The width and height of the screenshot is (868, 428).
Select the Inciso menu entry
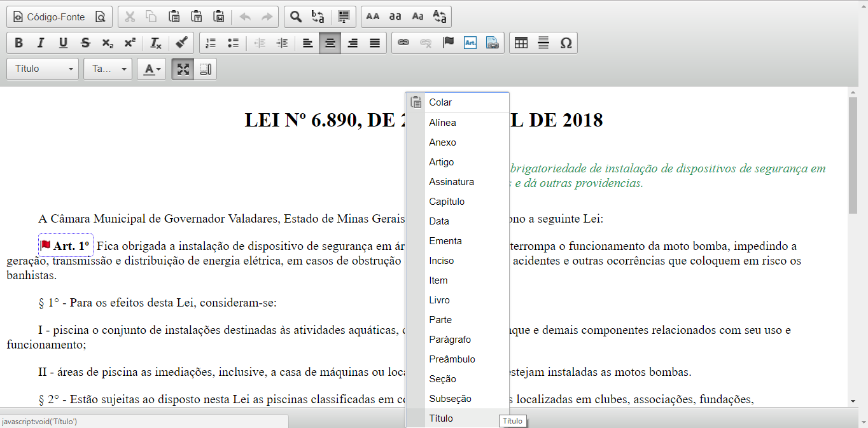(458, 261)
